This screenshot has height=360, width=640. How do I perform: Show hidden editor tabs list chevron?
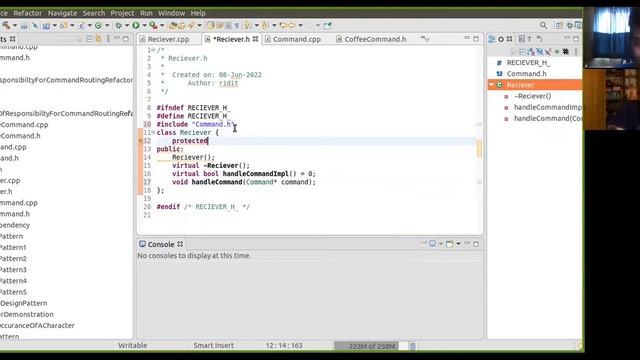[424, 39]
